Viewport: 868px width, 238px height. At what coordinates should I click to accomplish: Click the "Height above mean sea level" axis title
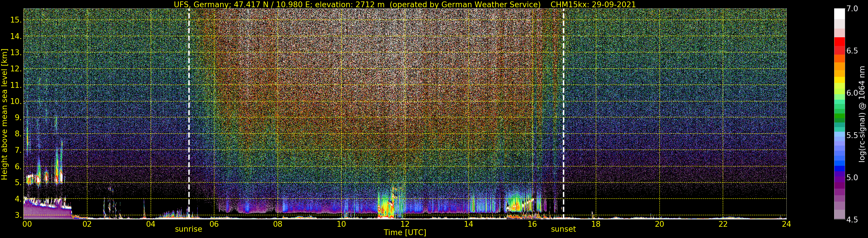(4, 114)
